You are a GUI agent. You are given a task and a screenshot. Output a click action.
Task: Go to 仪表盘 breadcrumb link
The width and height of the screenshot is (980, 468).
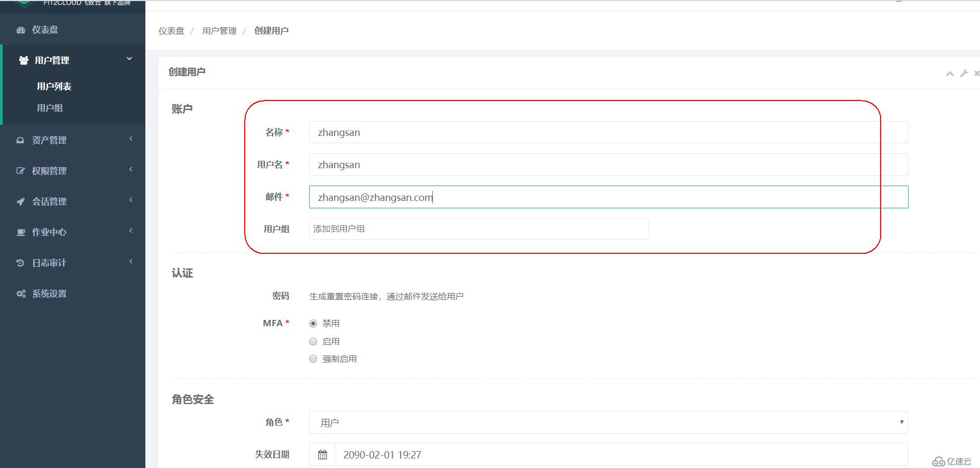(171, 31)
